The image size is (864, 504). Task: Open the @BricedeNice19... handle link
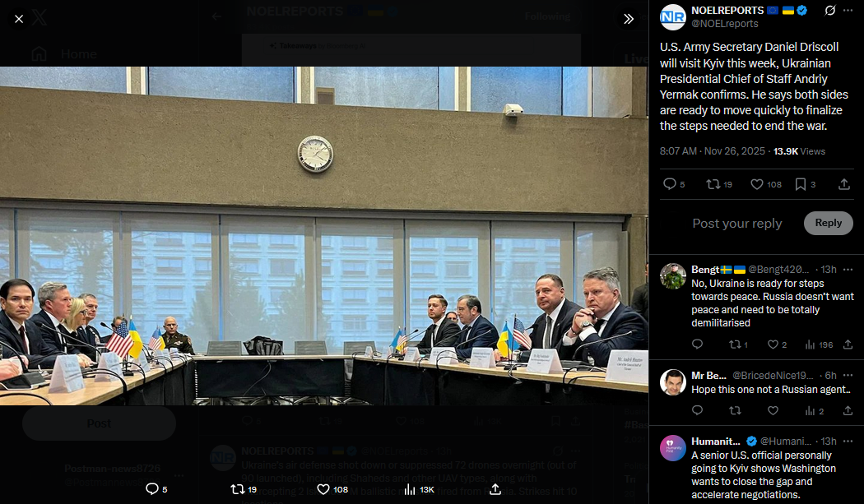(773, 375)
